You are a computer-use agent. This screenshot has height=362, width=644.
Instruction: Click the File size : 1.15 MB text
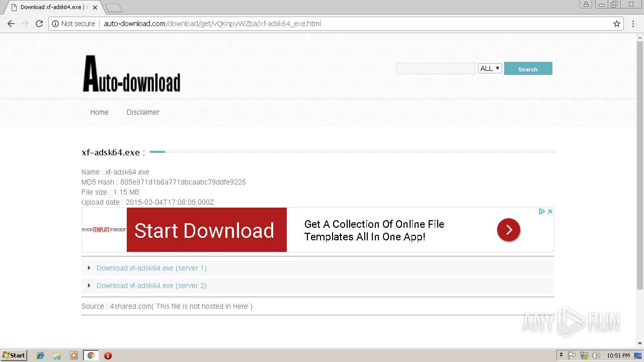click(x=110, y=192)
